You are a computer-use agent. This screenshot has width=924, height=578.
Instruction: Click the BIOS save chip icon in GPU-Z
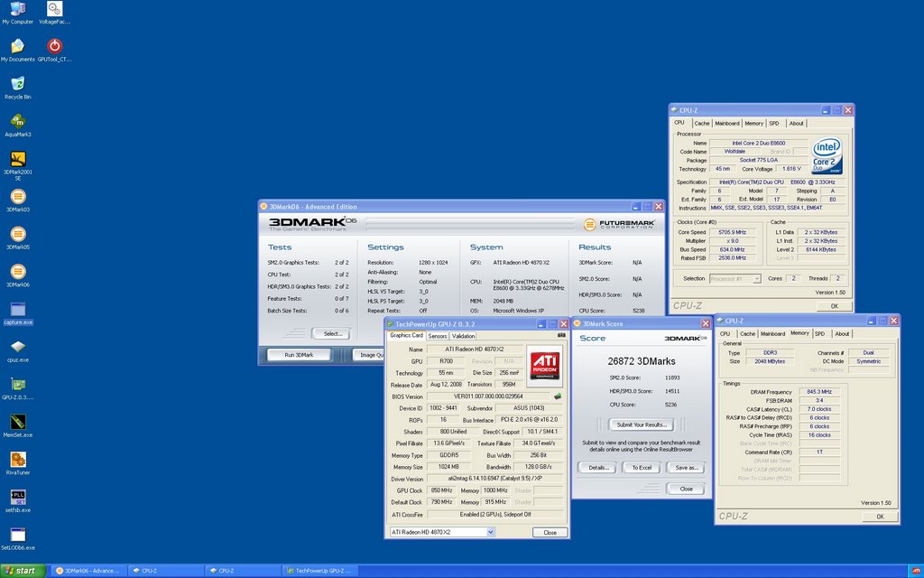coord(557,396)
